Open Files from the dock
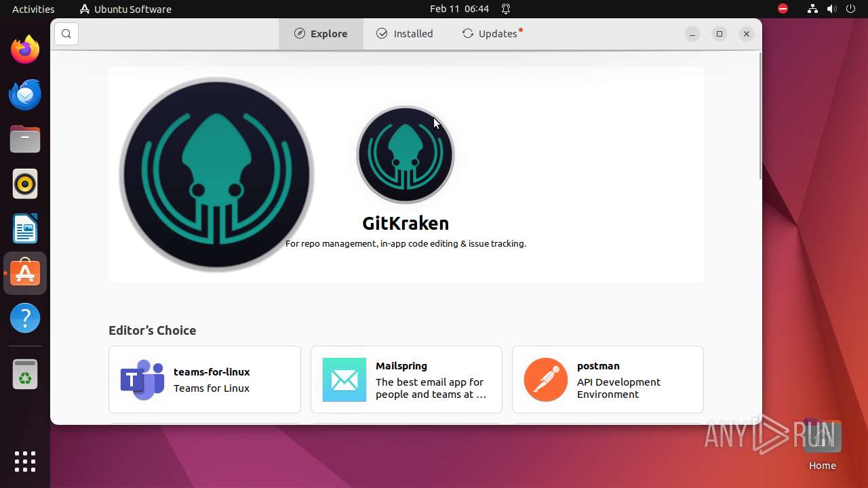 [25, 140]
